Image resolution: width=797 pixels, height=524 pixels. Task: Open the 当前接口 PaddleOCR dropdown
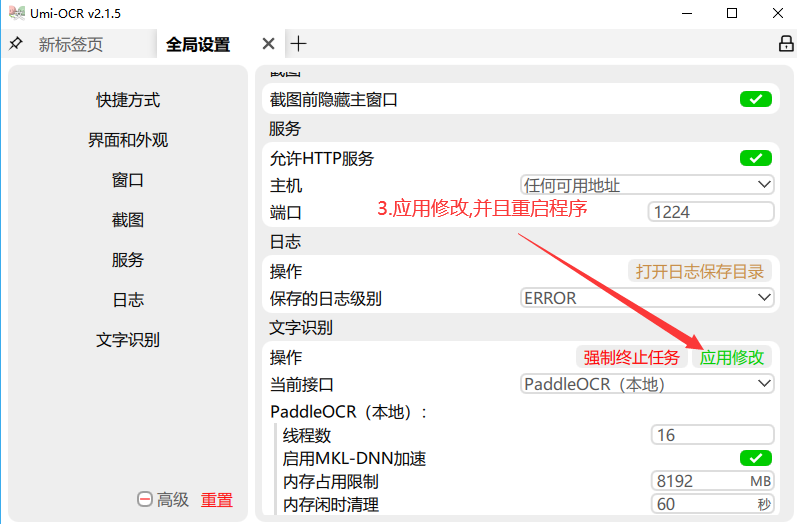pyautogui.click(x=647, y=384)
